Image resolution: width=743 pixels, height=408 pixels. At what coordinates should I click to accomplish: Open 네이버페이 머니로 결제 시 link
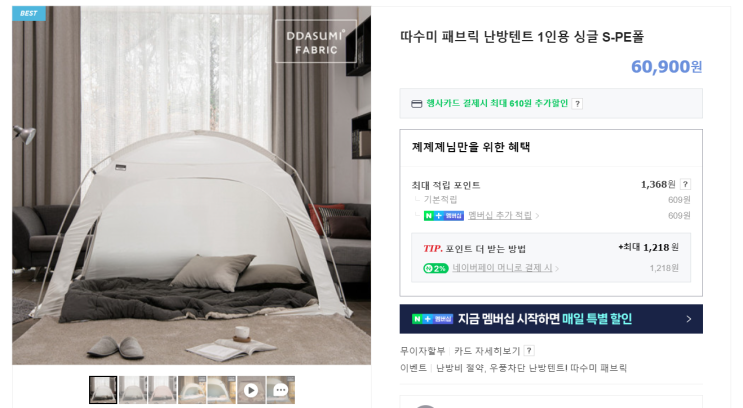(x=502, y=268)
